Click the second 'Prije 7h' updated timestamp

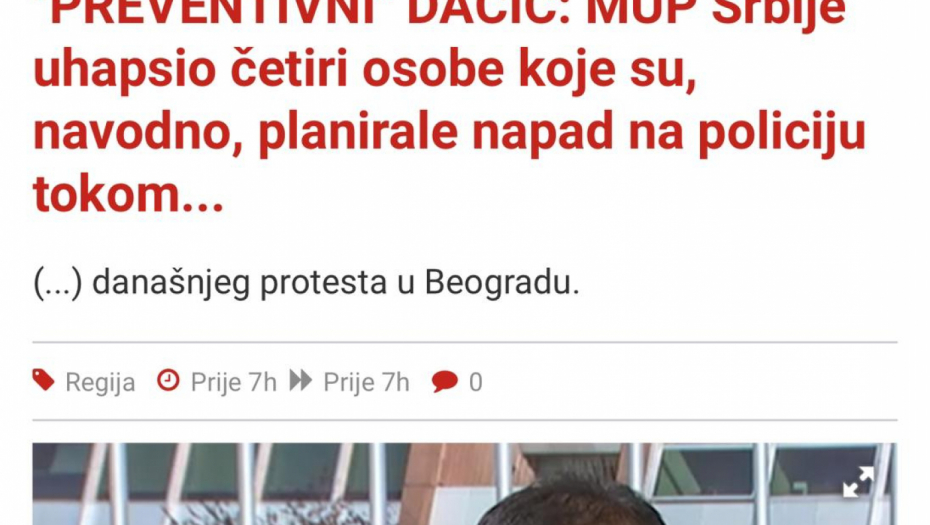(366, 382)
